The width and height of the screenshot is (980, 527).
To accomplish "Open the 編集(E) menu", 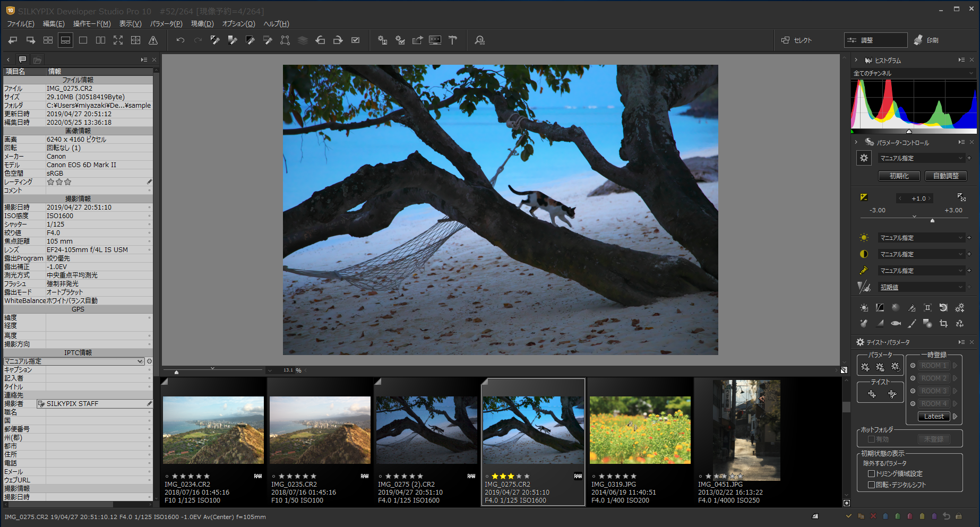I will click(54, 24).
